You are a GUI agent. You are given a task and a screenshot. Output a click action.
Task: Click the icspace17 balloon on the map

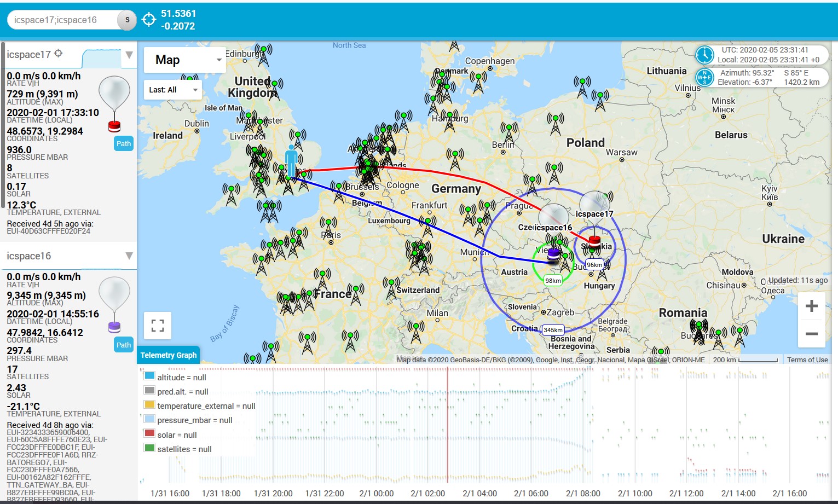point(594,206)
